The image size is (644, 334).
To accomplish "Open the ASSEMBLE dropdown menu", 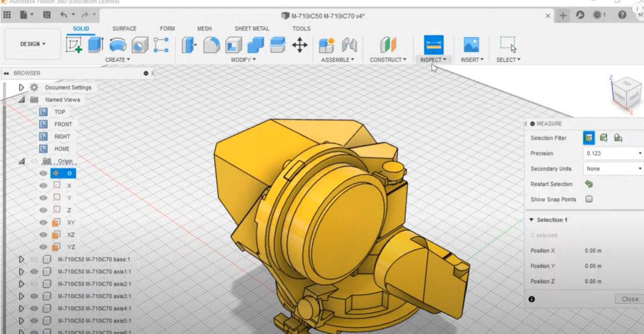I will [338, 60].
